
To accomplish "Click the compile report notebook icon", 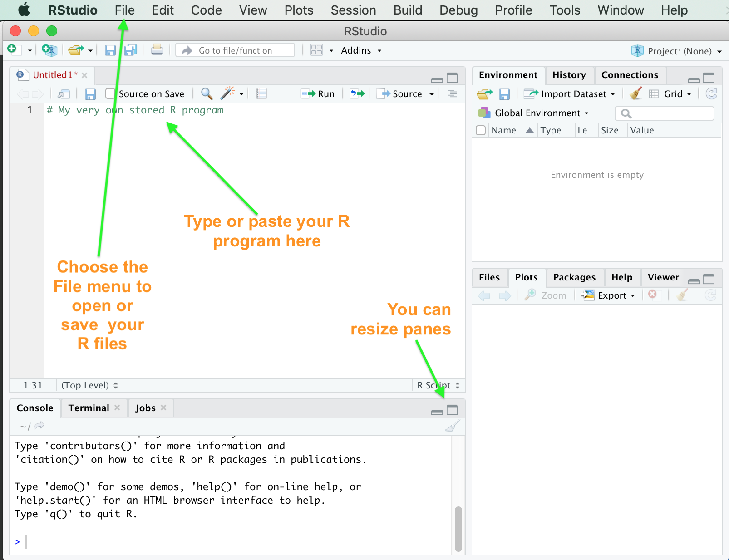I will click(x=261, y=94).
